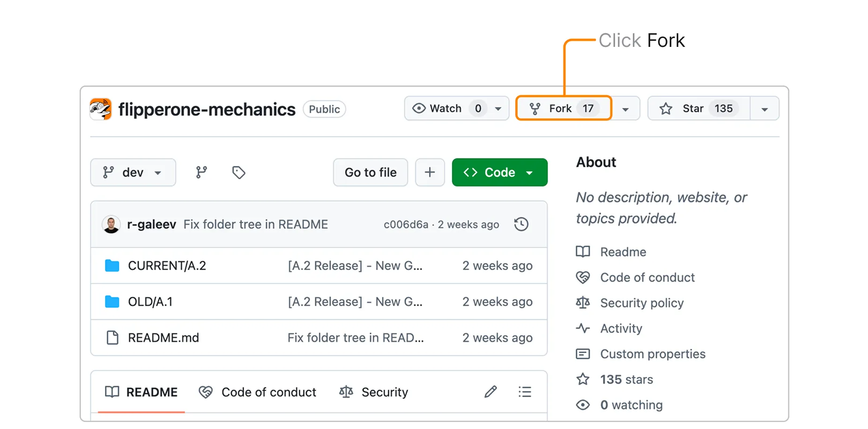This screenshot has width=868, height=429.
Task: Switch to the Security tab
Action: pyautogui.click(x=374, y=392)
